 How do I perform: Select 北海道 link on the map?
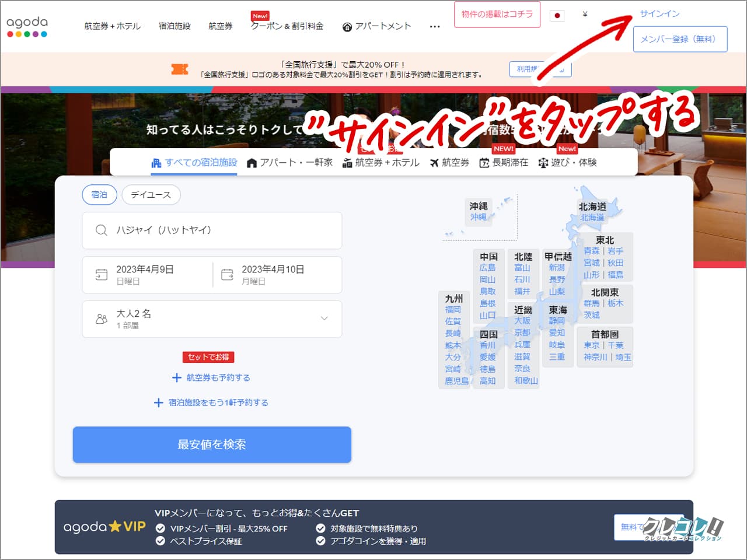point(592,218)
